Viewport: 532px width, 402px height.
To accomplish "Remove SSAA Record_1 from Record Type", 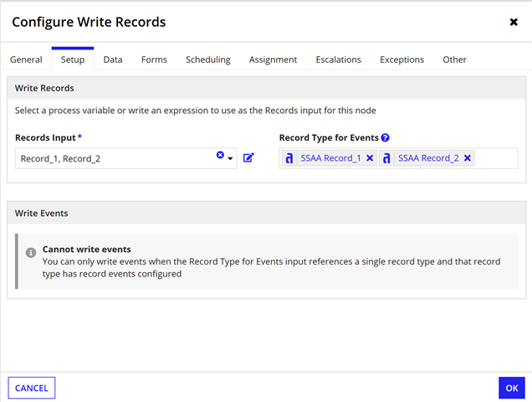I will click(x=370, y=158).
